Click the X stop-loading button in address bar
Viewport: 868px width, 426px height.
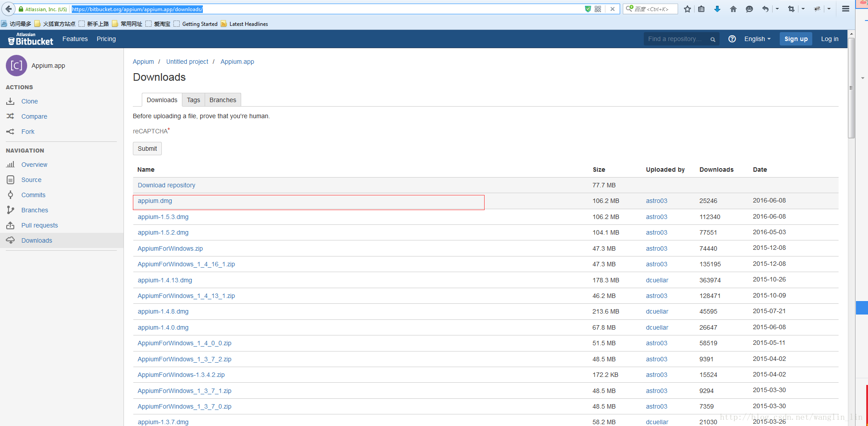click(613, 9)
